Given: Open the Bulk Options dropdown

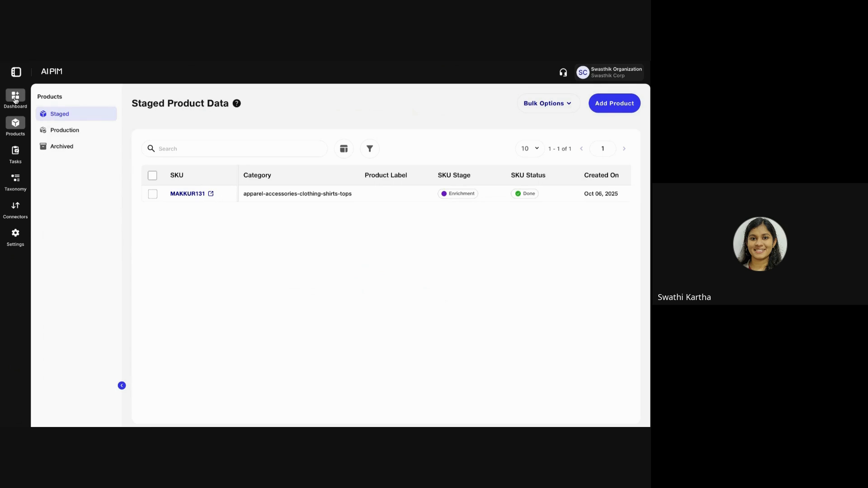Looking at the screenshot, I should [x=548, y=103].
